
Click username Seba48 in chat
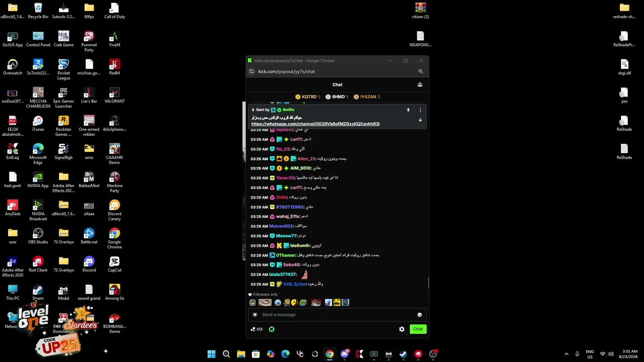[291, 264]
